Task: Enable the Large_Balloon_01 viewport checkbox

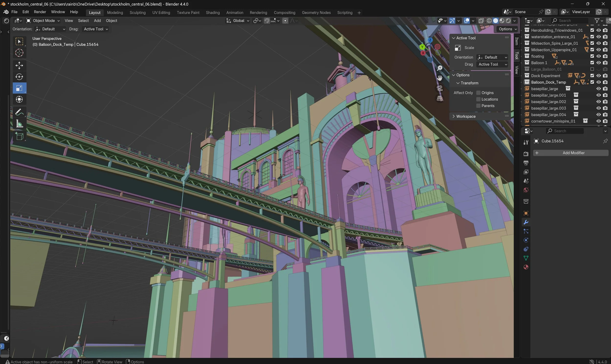Action: (x=592, y=69)
